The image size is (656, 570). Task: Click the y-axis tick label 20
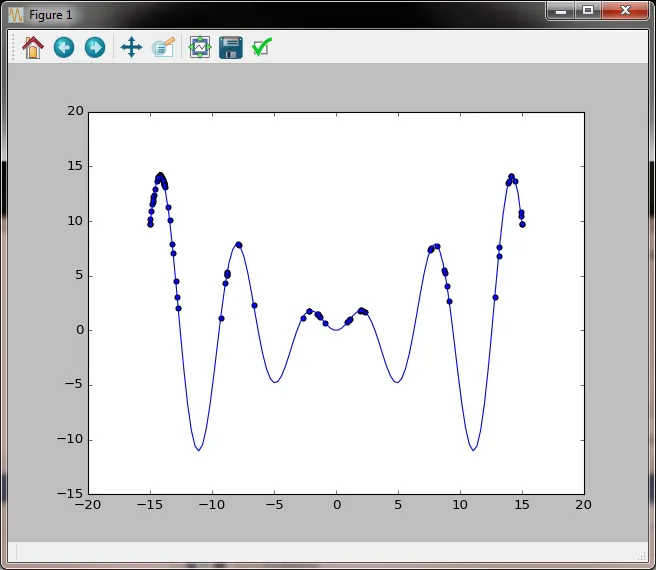tap(75, 111)
